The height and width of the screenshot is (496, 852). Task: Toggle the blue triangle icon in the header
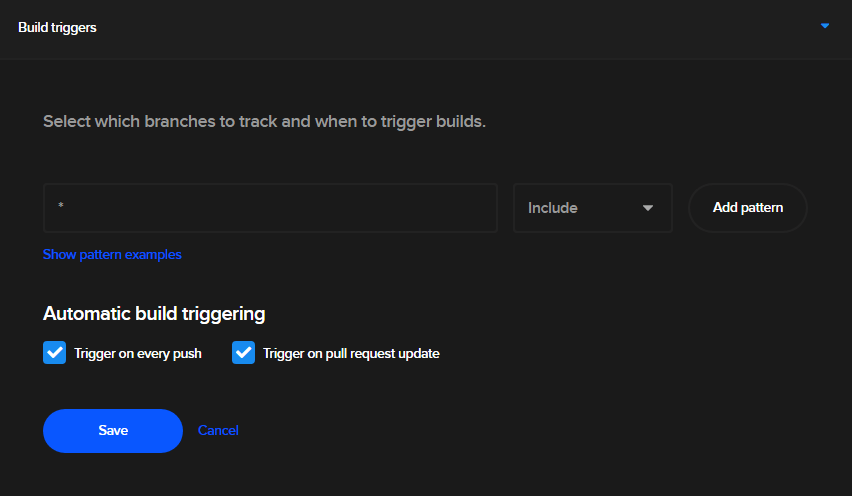[824, 26]
